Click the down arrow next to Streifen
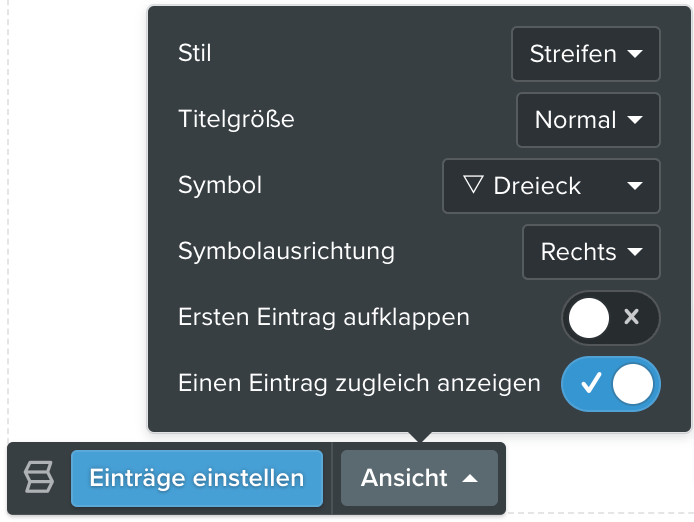694x522 pixels. tap(635, 54)
